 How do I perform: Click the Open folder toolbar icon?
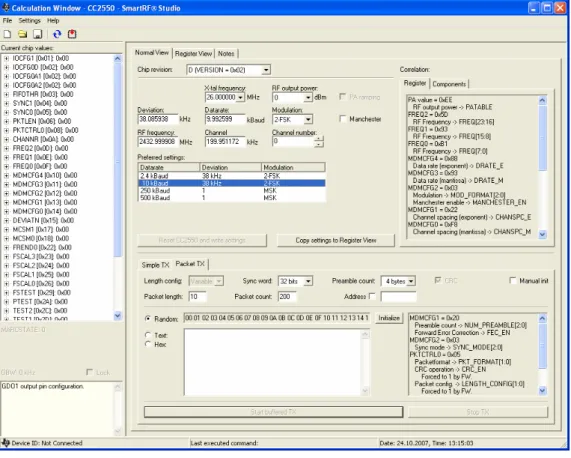[23, 34]
